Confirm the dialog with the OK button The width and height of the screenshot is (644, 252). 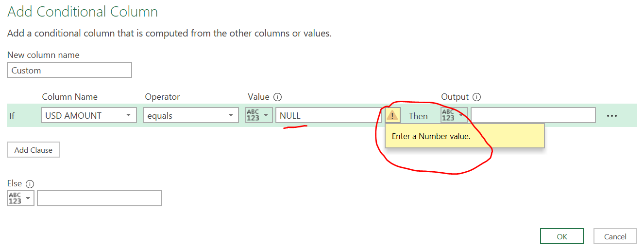coord(562,236)
